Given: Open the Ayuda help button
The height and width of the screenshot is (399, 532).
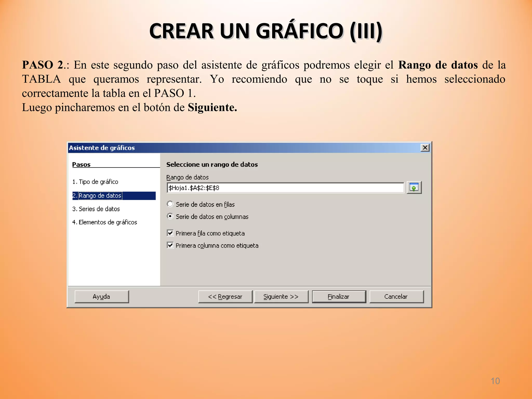Looking at the screenshot, I should pos(102,297).
